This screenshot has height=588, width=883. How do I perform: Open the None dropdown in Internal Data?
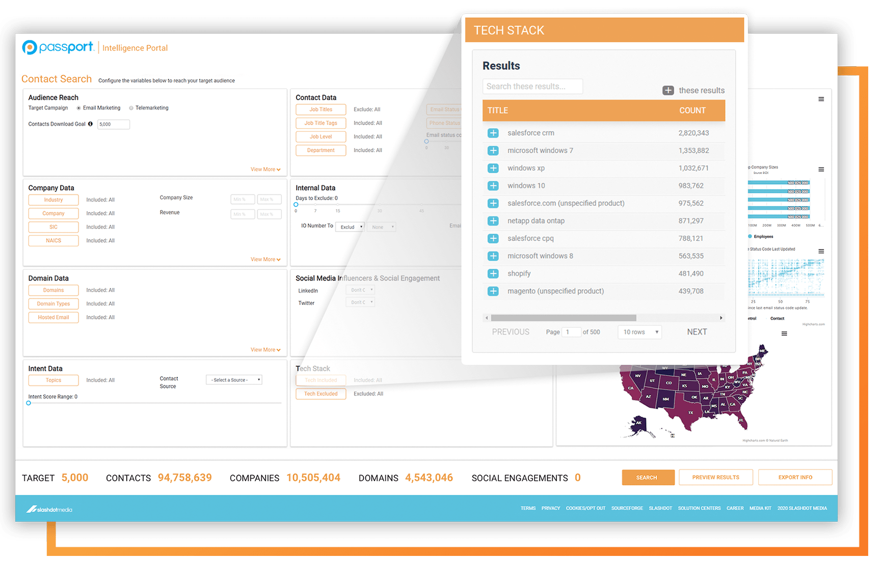tap(382, 227)
